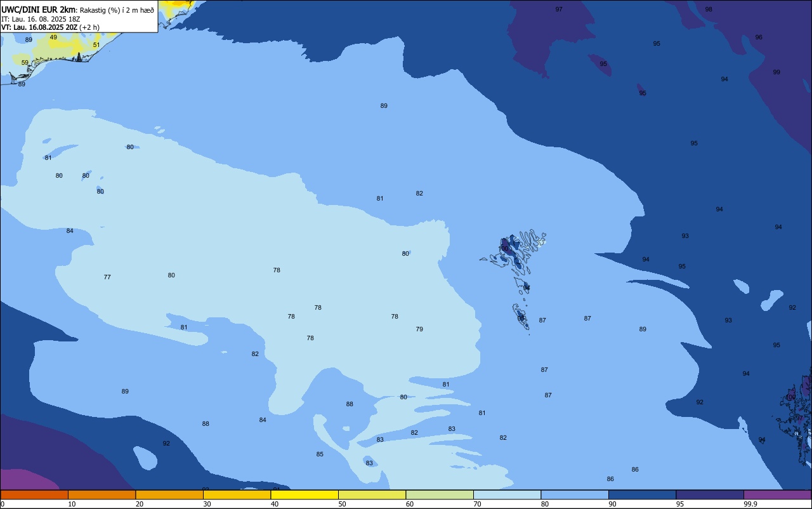Click the 20–30 legend color swatch
Screen dimensions: 812x509
(x=169, y=494)
